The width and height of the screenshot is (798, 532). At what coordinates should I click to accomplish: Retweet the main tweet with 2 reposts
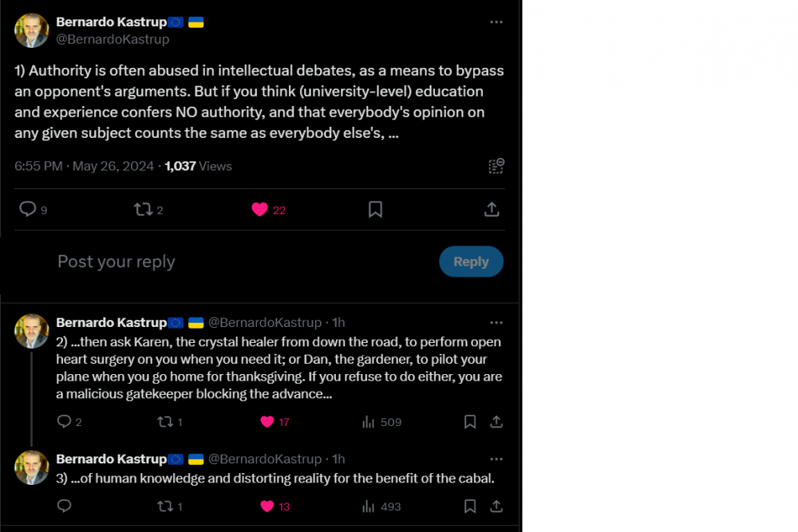[x=144, y=209]
